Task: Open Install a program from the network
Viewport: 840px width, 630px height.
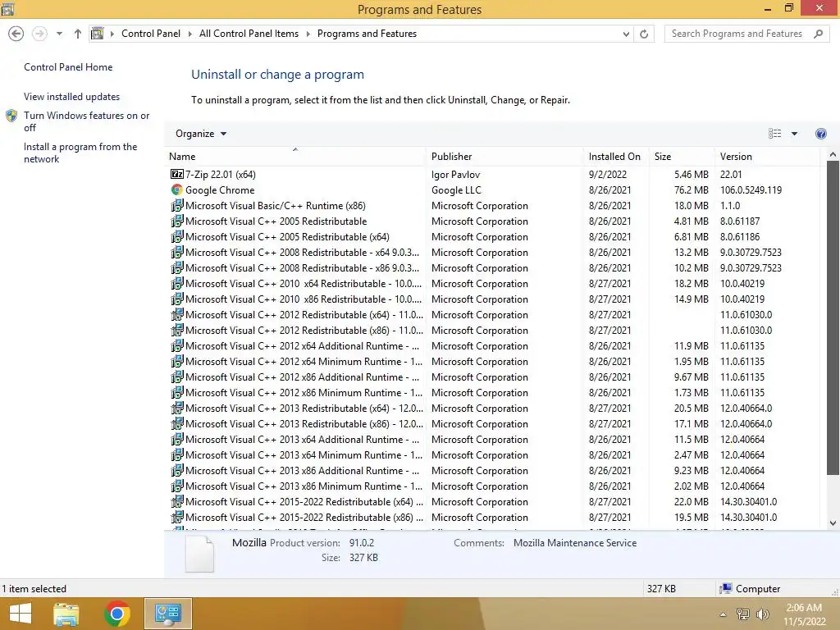Action: pyautogui.click(x=80, y=153)
